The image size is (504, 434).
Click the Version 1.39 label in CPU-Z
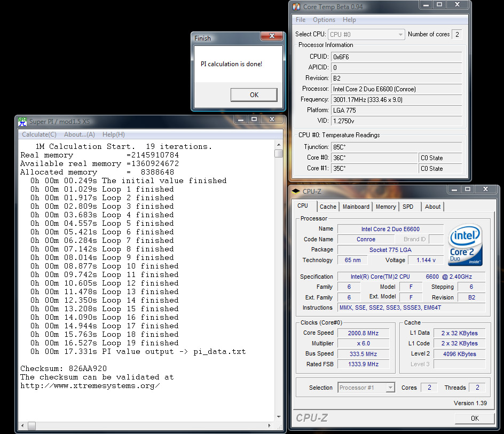470,403
